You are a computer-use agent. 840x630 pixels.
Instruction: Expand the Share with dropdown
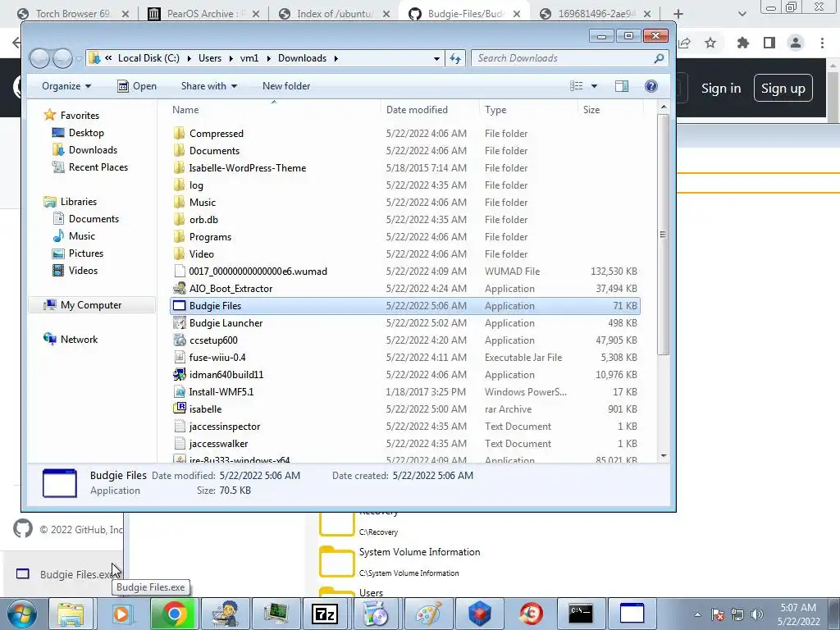click(209, 86)
